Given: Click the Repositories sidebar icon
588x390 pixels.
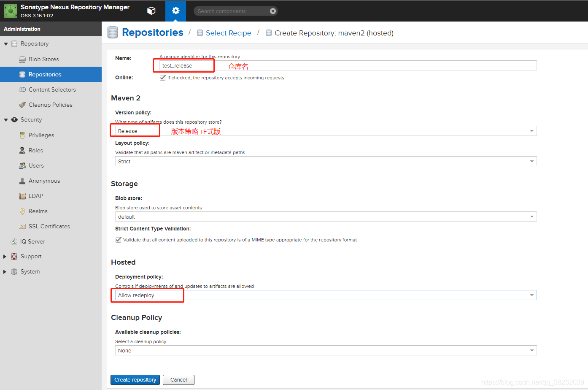Looking at the screenshot, I should 22,74.
